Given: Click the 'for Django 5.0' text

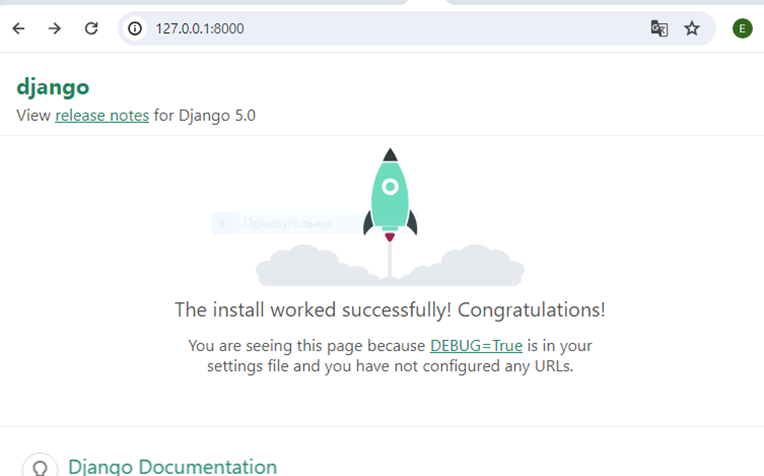Looking at the screenshot, I should 205,116.
